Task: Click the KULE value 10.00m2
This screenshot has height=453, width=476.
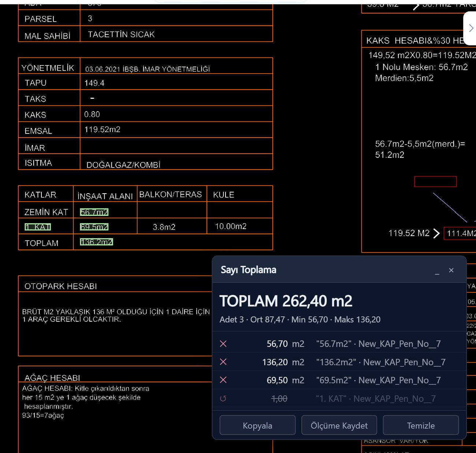Action: click(231, 226)
